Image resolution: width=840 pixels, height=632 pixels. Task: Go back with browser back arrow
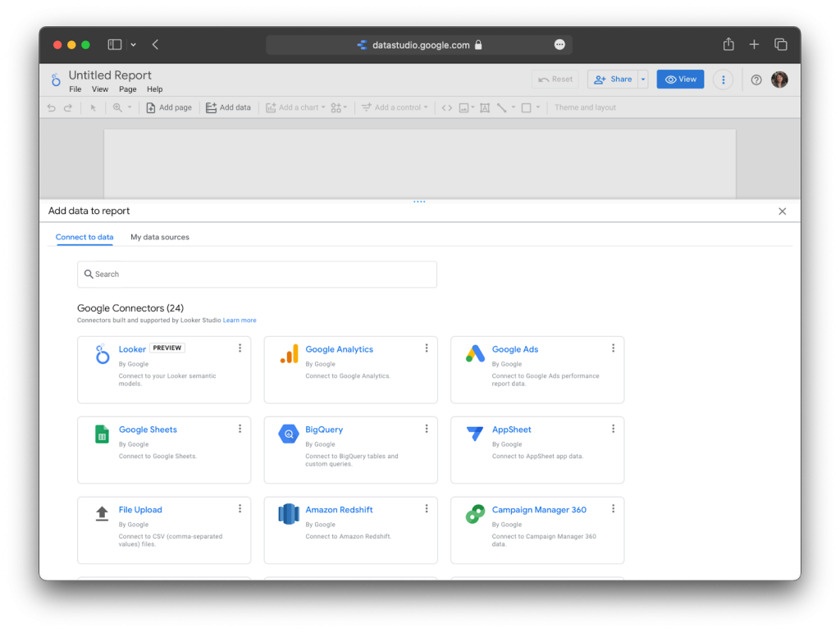point(155,45)
